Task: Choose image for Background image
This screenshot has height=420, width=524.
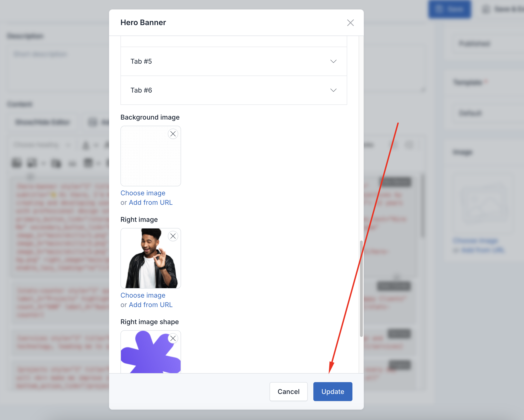Action: click(x=143, y=193)
